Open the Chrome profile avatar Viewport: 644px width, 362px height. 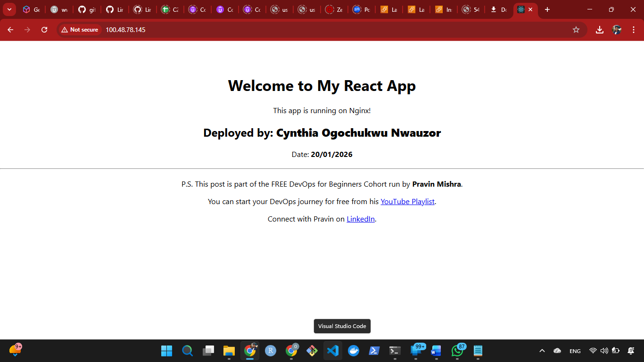coord(617,30)
